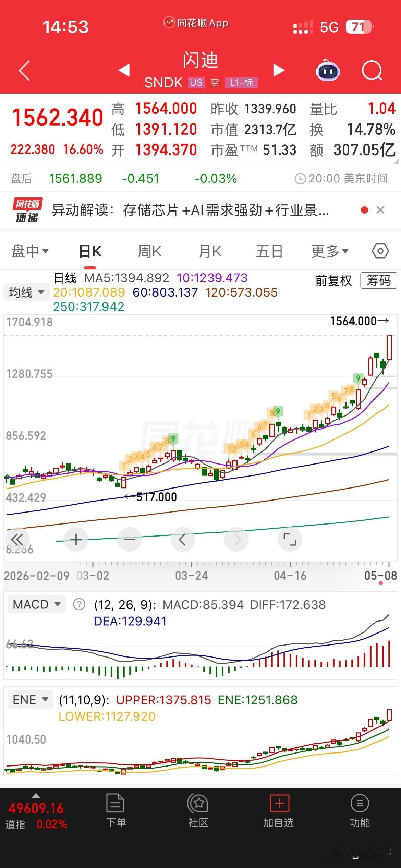Zoom out chart with minus button

129,540
